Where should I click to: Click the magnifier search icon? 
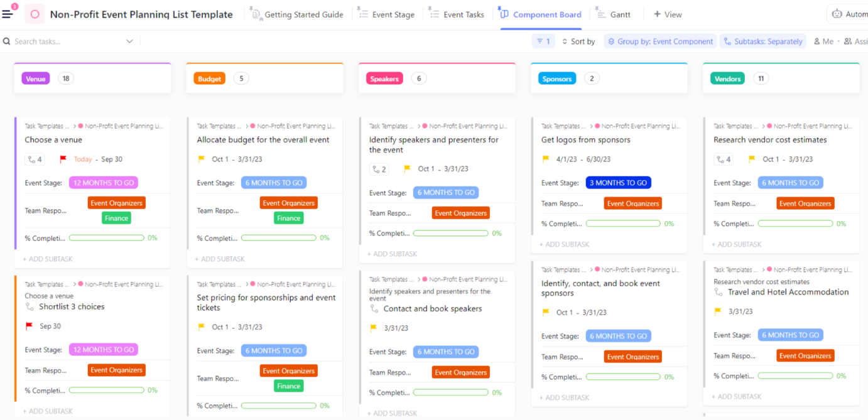[7, 41]
